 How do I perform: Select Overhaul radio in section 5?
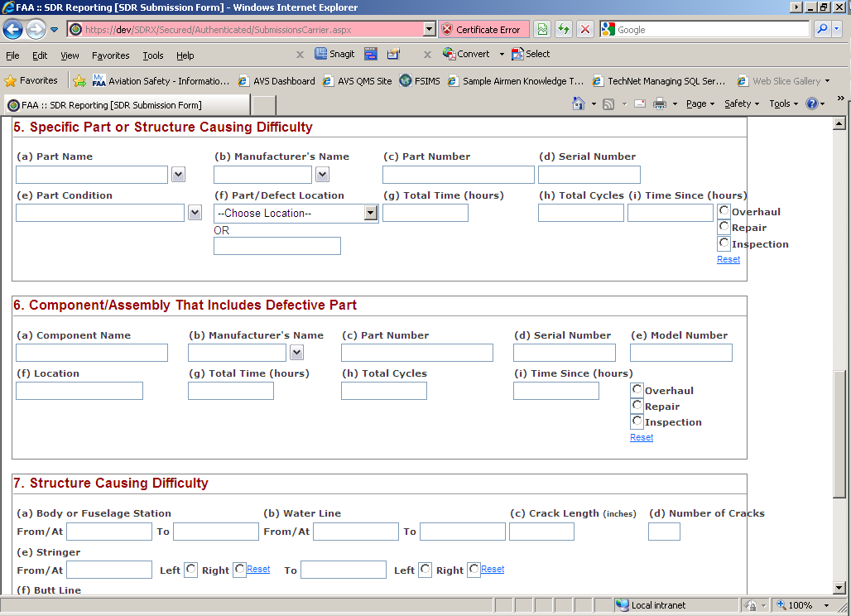(x=724, y=211)
